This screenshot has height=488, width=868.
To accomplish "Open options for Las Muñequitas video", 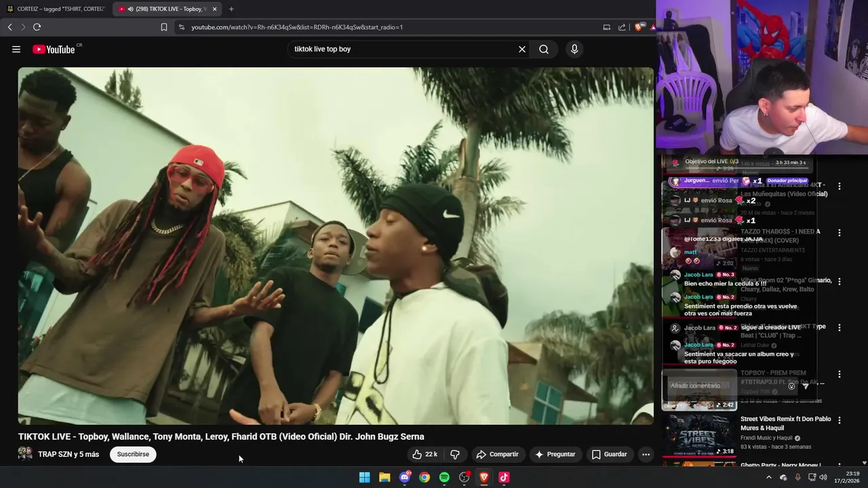I will pos(839,186).
